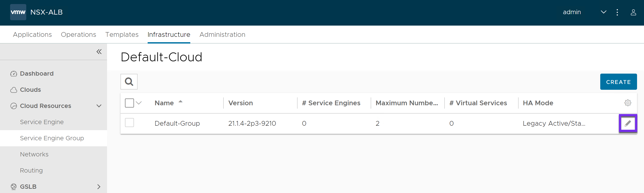This screenshot has height=193, width=644.
Task: Sort by the Name column arrow
Action: (180, 102)
